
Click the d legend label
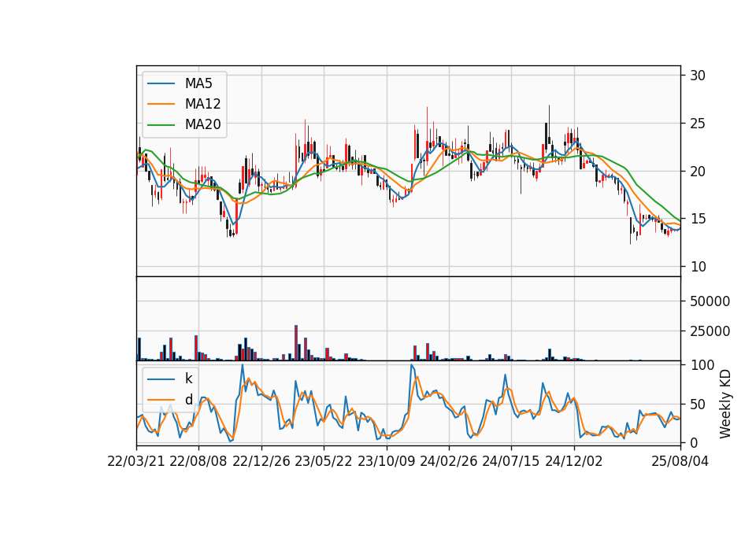(x=189, y=400)
